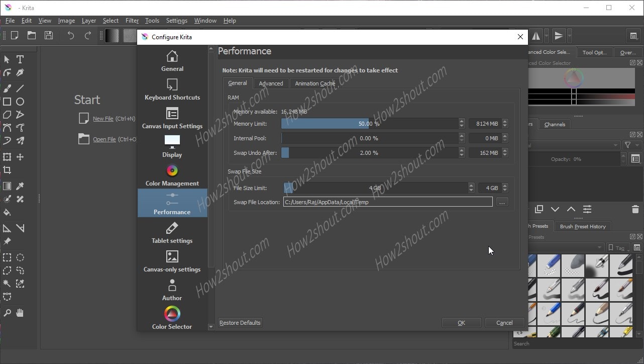Open the brush Tag dropdown

(618, 248)
